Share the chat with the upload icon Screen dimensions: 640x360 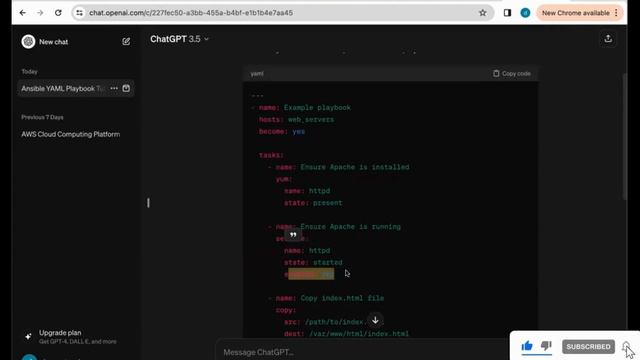608,39
